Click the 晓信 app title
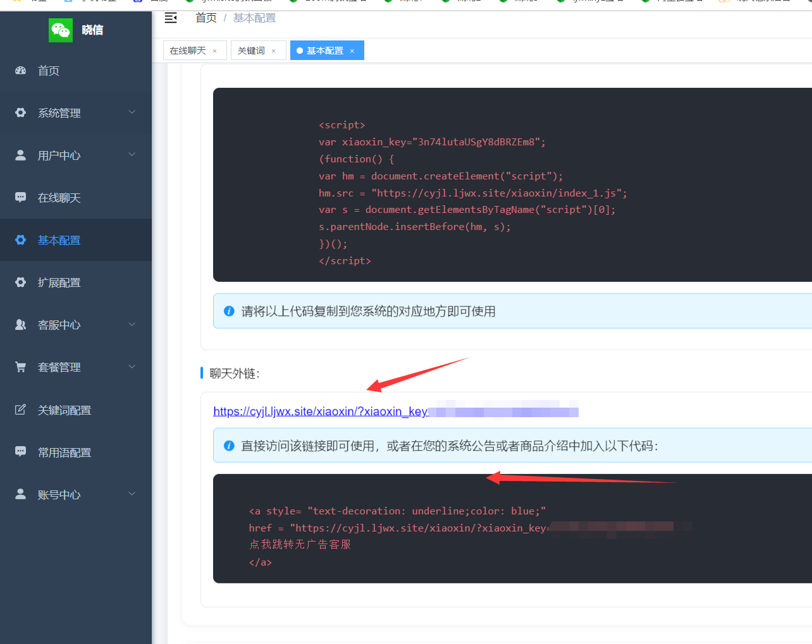The image size is (812, 644). (92, 30)
